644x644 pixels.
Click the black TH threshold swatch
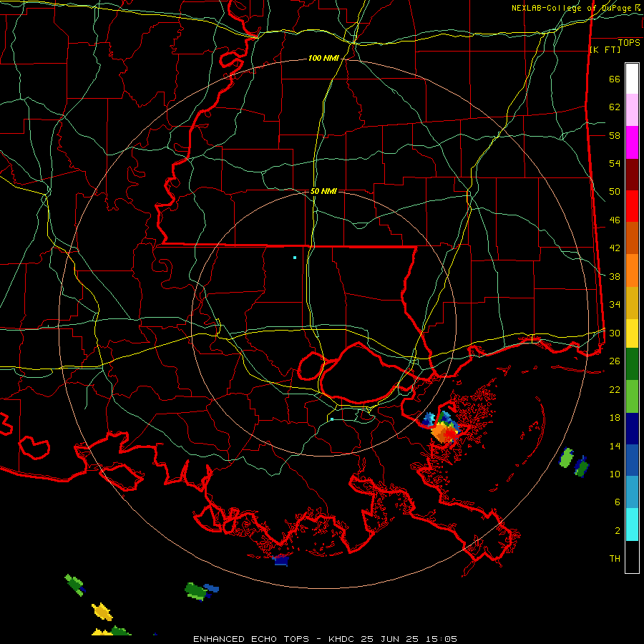click(632, 557)
